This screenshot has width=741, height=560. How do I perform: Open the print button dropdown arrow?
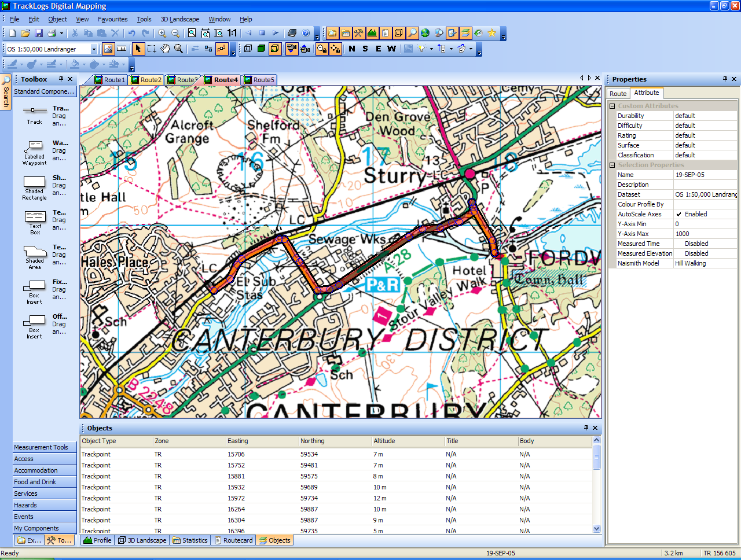click(x=61, y=34)
